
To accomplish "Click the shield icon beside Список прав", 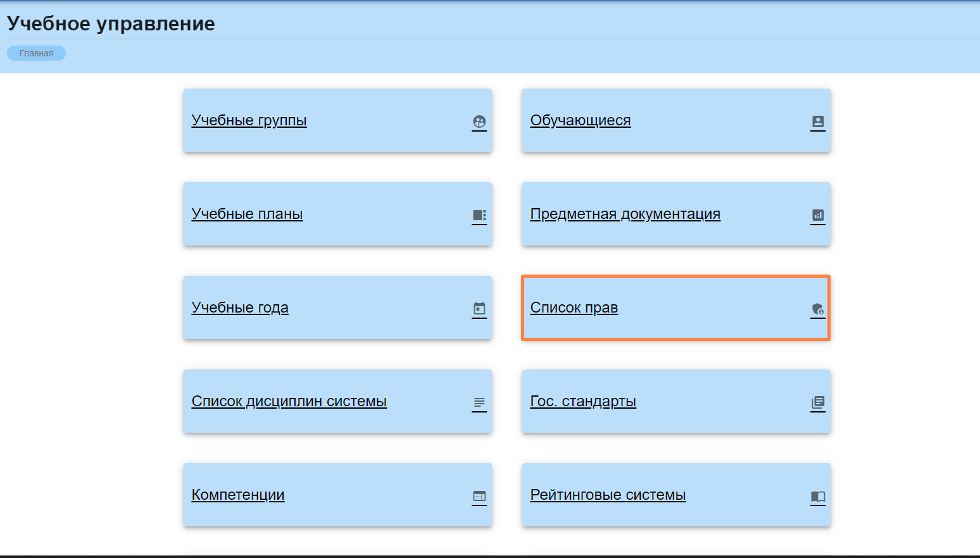I will pos(818,309).
